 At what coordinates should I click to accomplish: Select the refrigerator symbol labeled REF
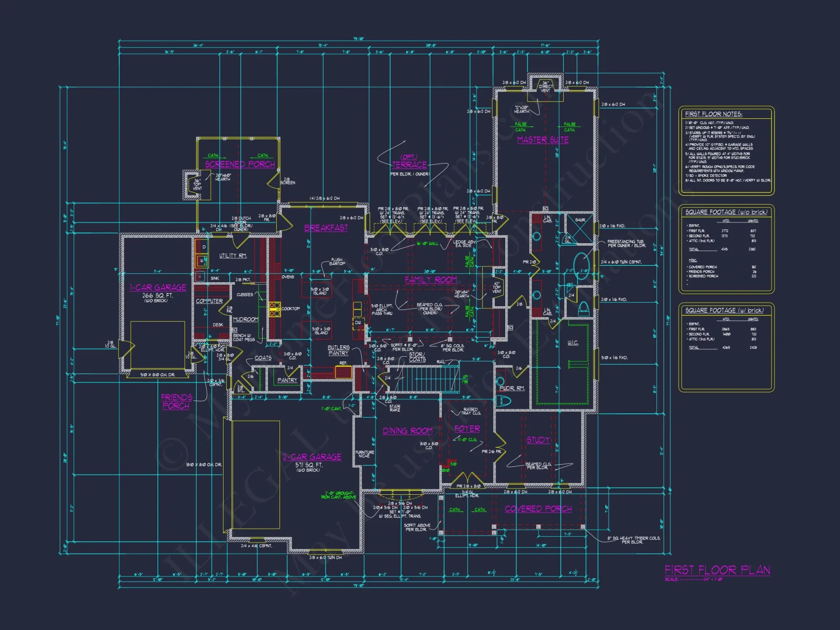tap(344, 372)
